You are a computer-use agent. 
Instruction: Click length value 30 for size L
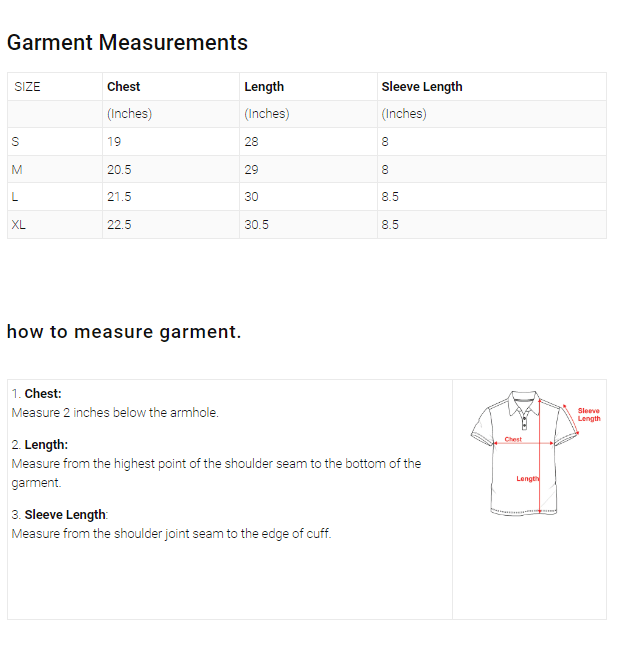pyautogui.click(x=251, y=197)
